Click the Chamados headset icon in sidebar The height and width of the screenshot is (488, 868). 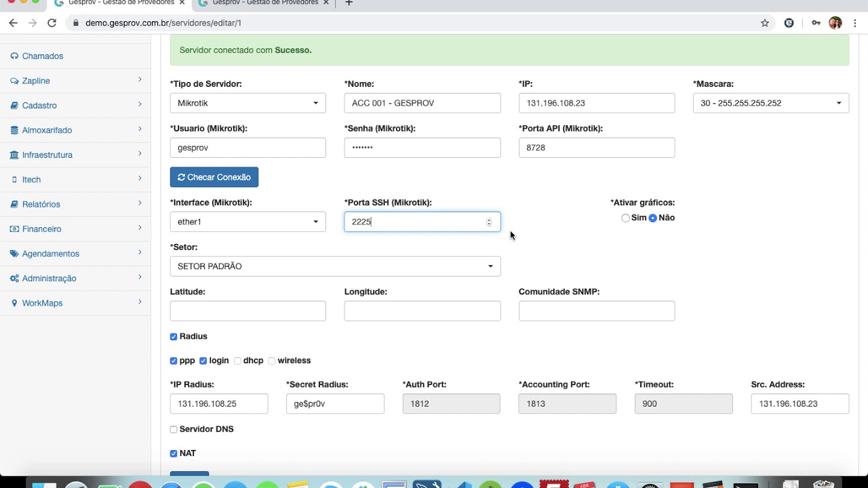[14, 56]
